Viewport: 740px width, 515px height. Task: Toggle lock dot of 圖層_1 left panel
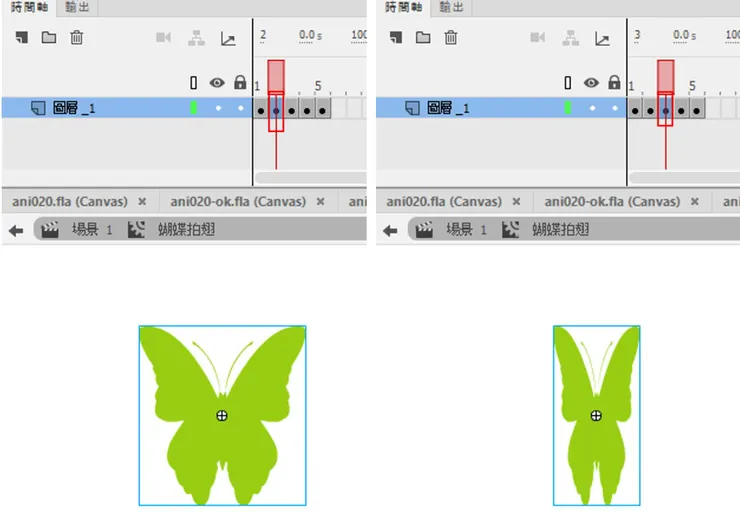tap(241, 108)
